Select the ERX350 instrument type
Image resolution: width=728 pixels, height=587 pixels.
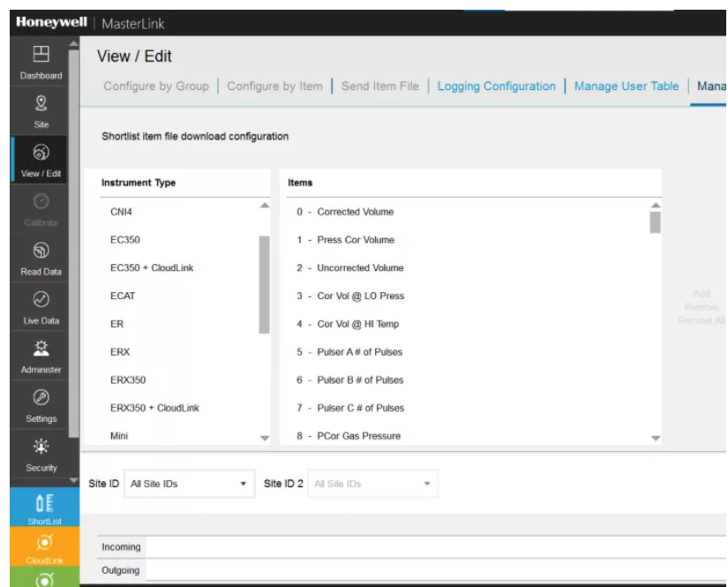[128, 380]
